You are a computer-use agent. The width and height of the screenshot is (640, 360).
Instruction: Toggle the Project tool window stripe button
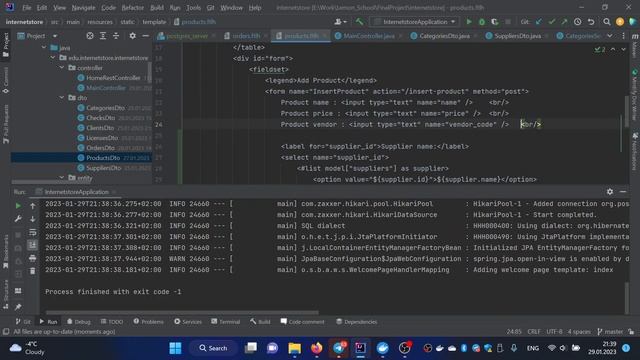[6, 44]
